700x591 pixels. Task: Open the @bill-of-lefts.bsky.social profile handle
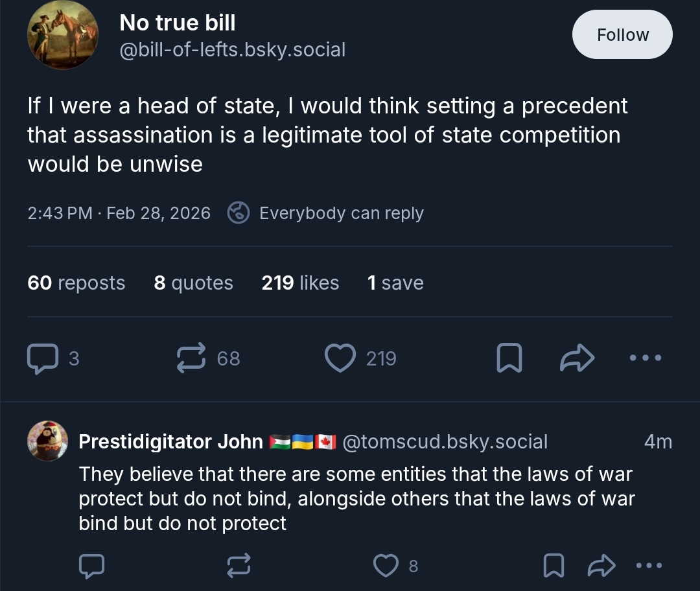(x=233, y=49)
